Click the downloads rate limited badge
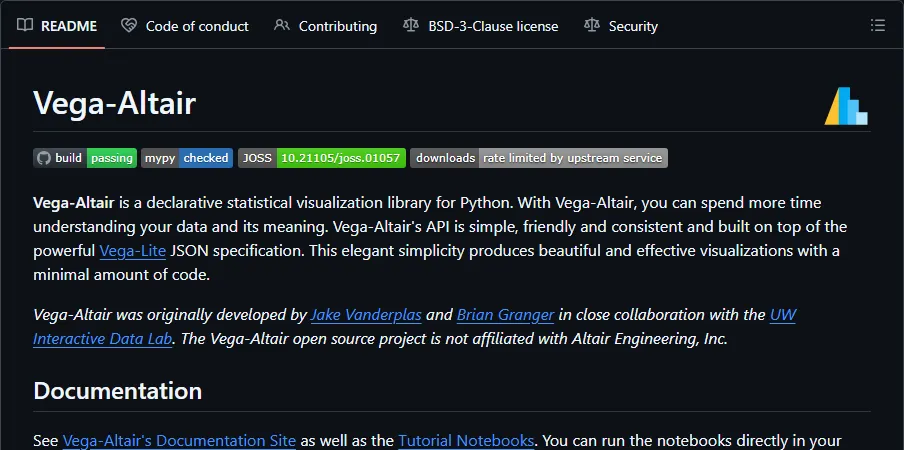Viewport: 904px width, 450px height. (x=538, y=158)
